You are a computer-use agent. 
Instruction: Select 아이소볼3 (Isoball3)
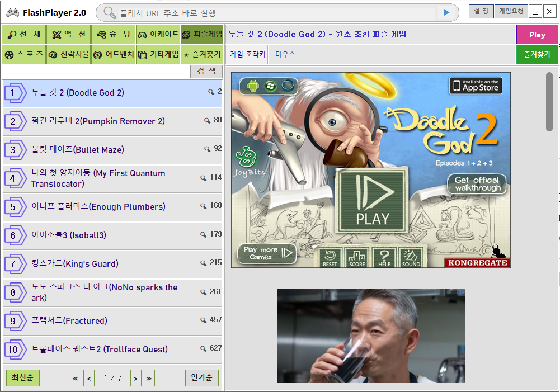[x=112, y=235]
